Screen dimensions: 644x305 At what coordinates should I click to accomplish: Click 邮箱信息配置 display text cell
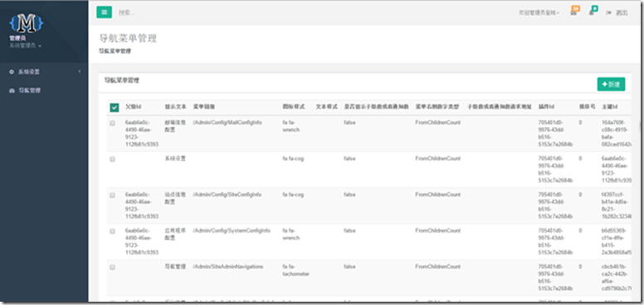coord(175,126)
